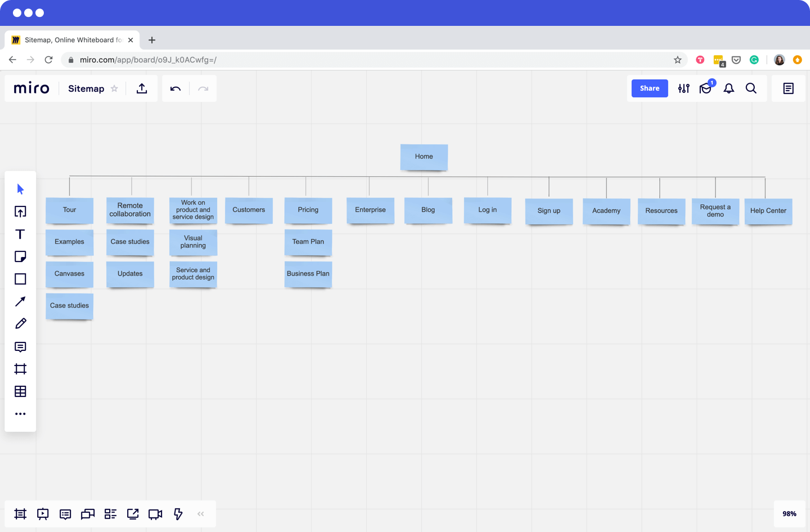Image resolution: width=810 pixels, height=532 pixels.
Task: Open the Apps lightning icon
Action: pos(178,513)
